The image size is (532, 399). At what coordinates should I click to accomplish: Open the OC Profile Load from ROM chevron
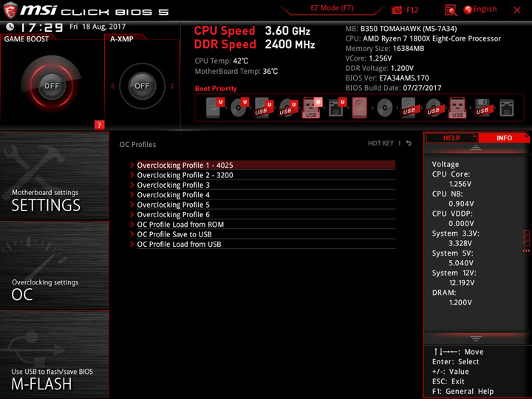coord(132,224)
